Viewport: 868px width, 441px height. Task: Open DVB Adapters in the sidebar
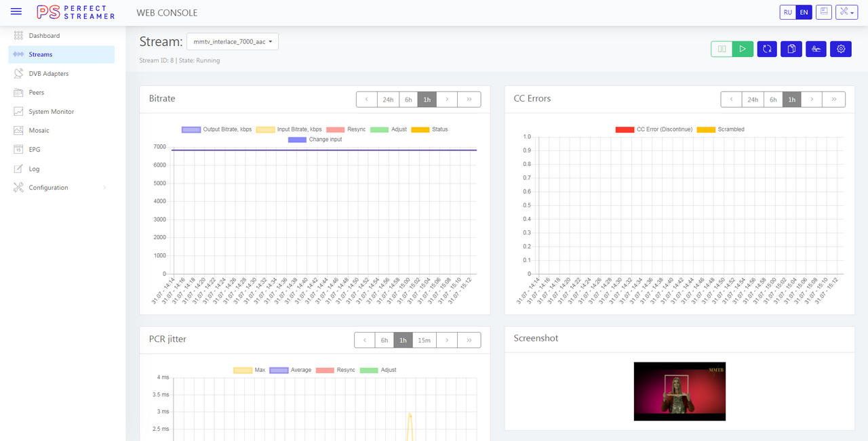coord(48,74)
